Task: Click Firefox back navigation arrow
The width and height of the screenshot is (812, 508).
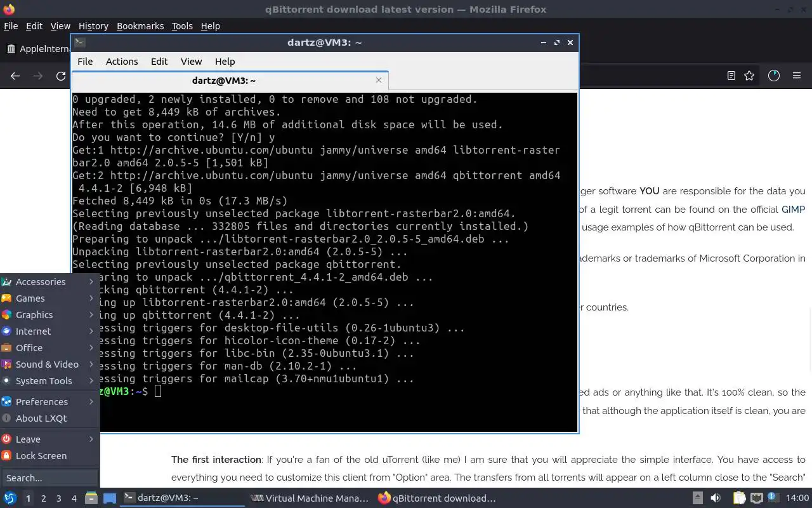Action: click(x=15, y=76)
